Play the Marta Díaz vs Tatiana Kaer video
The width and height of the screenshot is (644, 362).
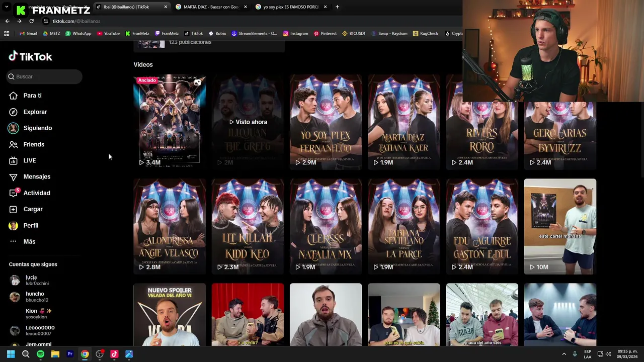coord(404,122)
